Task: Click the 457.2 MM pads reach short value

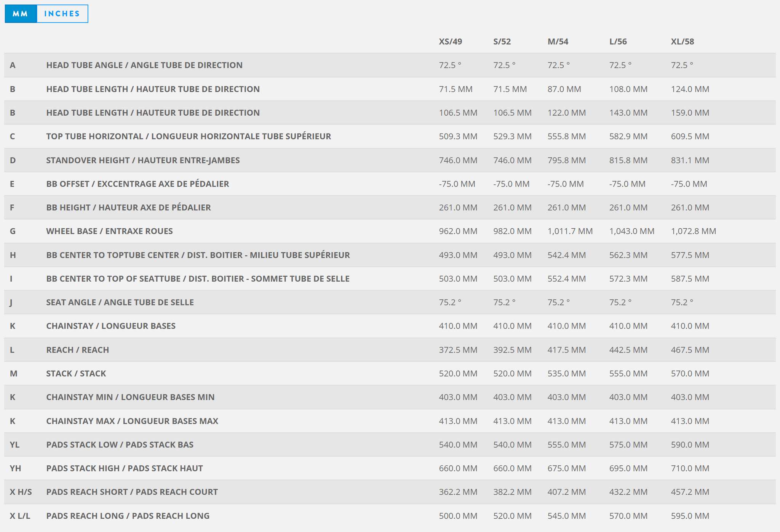Action: click(690, 492)
